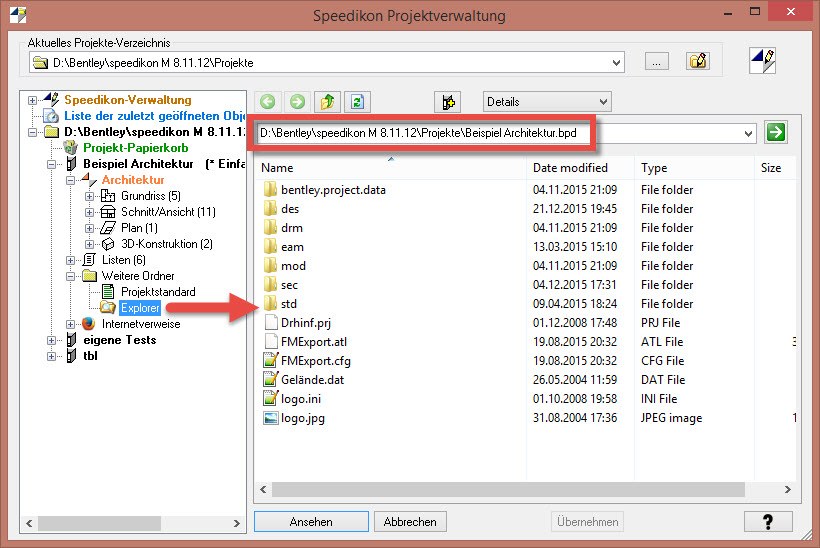Click the Listen list icon
The width and height of the screenshot is (820, 548).
tap(89, 260)
